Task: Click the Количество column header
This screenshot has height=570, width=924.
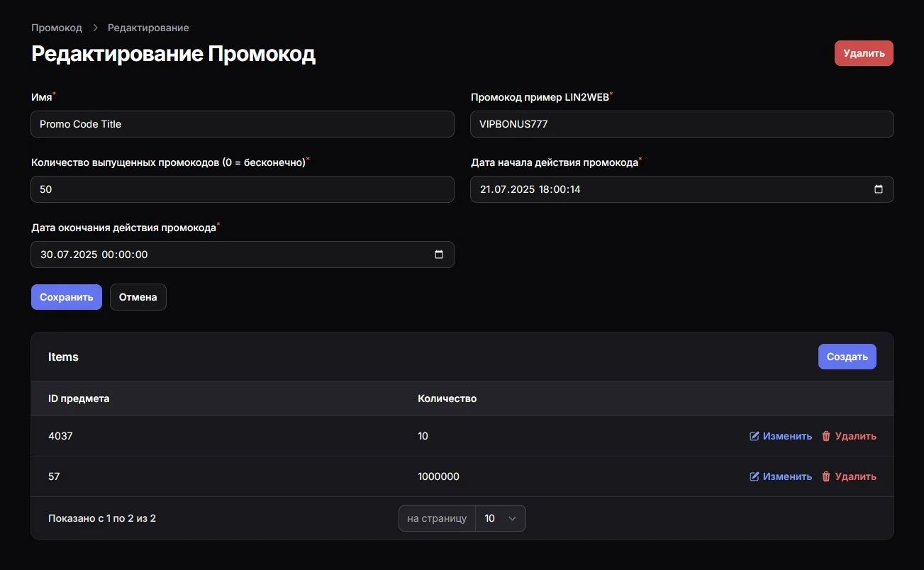Action: click(x=447, y=398)
